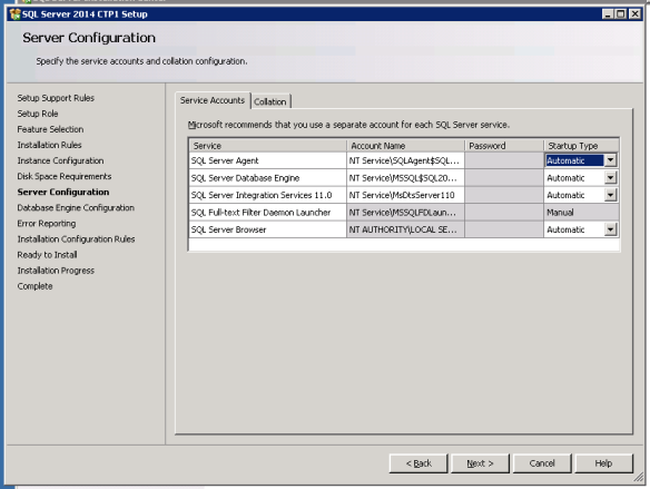The width and height of the screenshot is (650, 489).
Task: Click the Service column header
Action: click(268, 146)
